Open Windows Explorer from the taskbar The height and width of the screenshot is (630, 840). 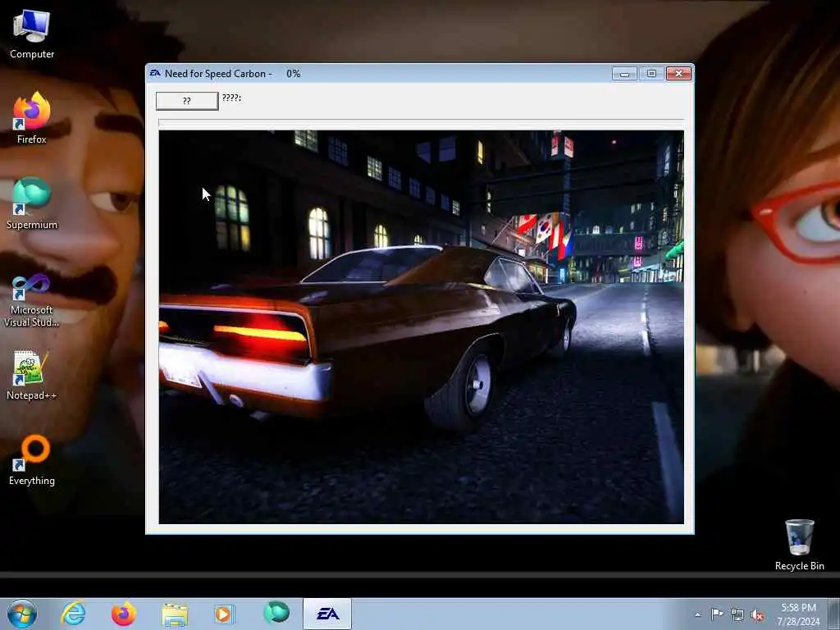(175, 614)
